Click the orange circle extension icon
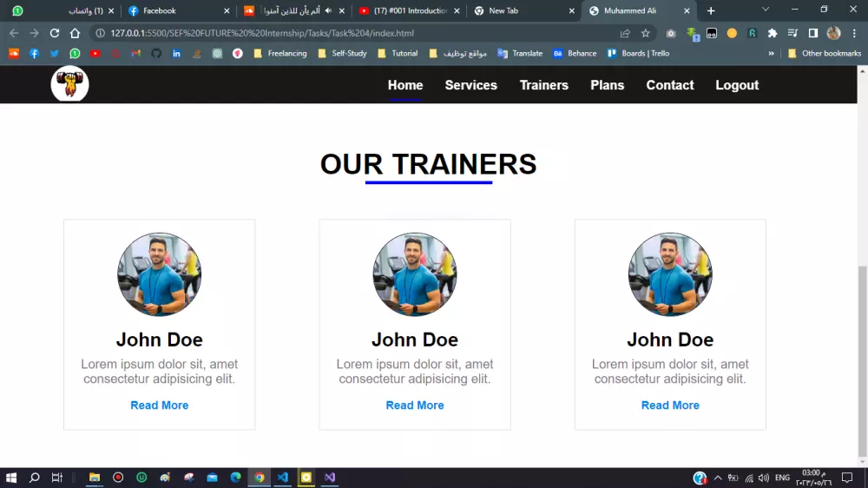 pyautogui.click(x=732, y=33)
